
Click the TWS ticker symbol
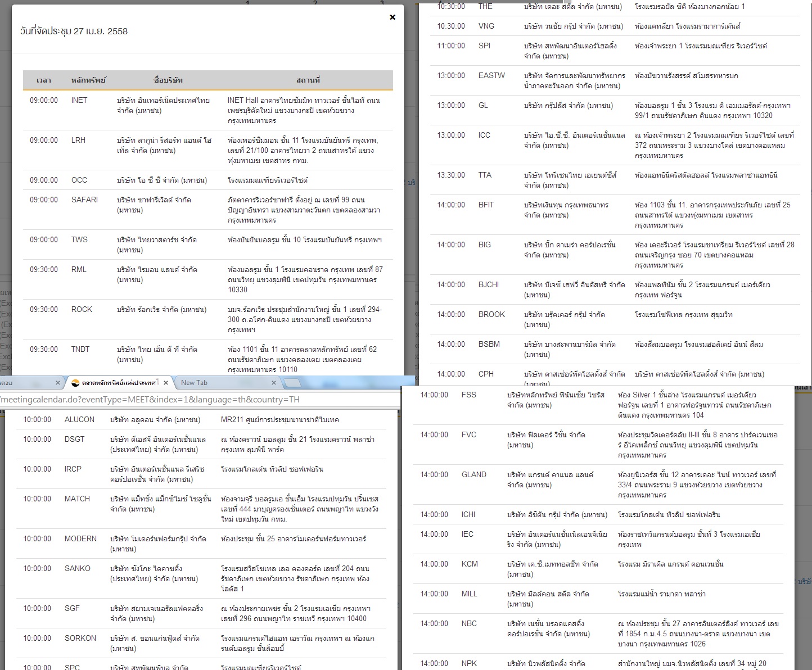pos(79,240)
